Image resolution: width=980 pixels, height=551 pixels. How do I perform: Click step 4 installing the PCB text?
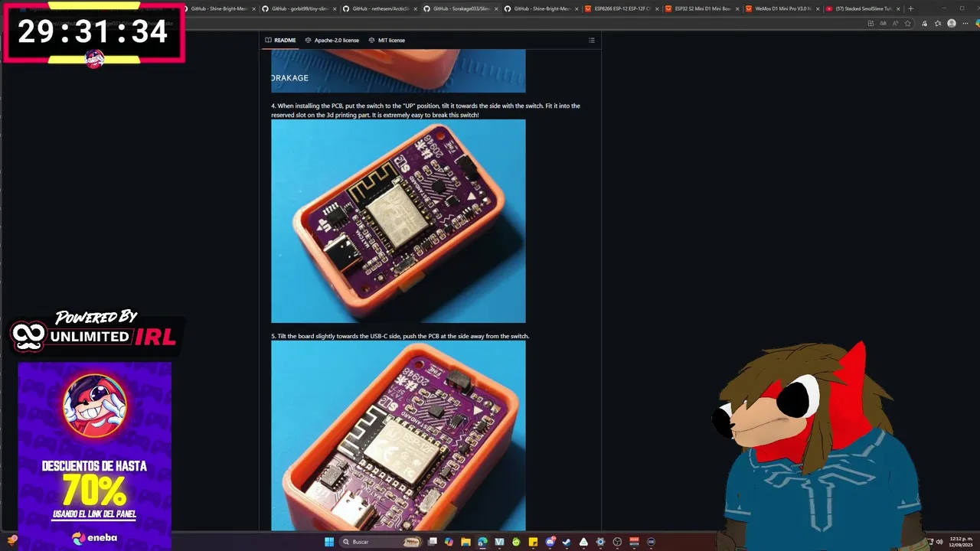click(426, 110)
